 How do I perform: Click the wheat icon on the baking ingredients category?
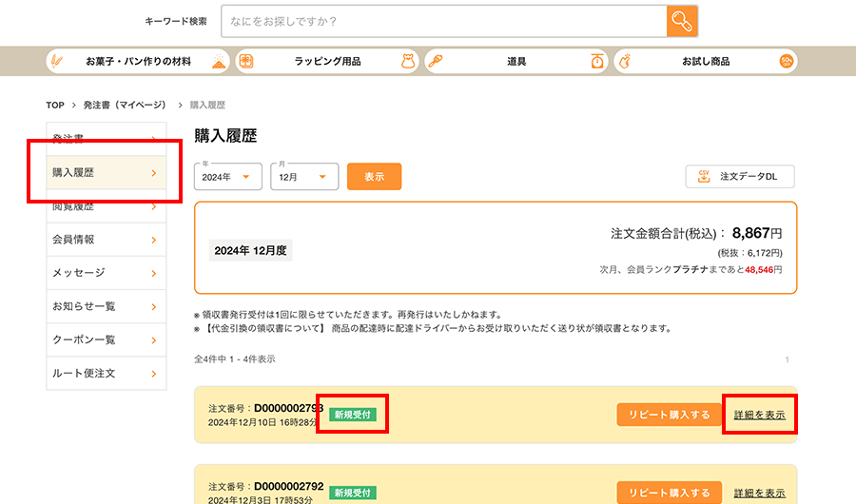[58, 61]
